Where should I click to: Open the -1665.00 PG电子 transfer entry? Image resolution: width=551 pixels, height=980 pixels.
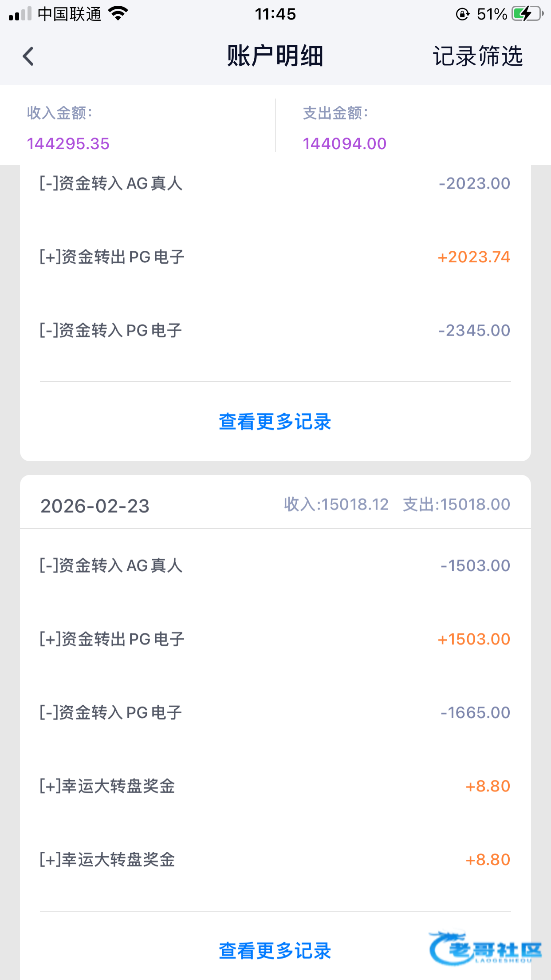coord(275,713)
